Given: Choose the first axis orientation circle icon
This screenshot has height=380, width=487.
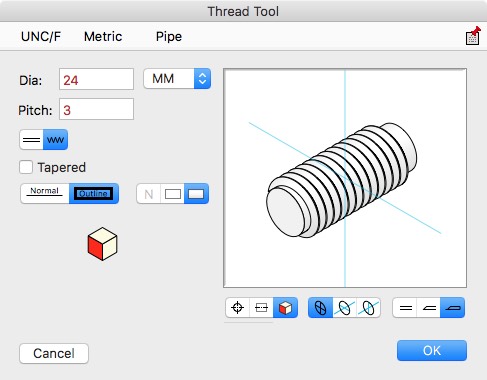Looking at the screenshot, I should pos(320,307).
